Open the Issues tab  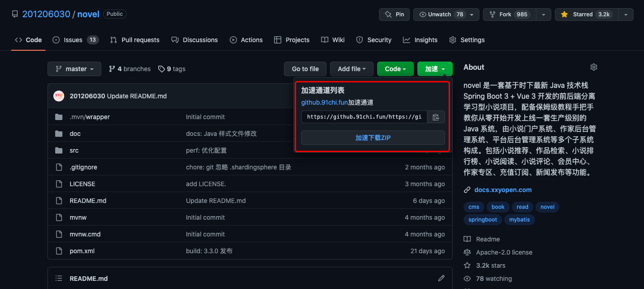76,40
